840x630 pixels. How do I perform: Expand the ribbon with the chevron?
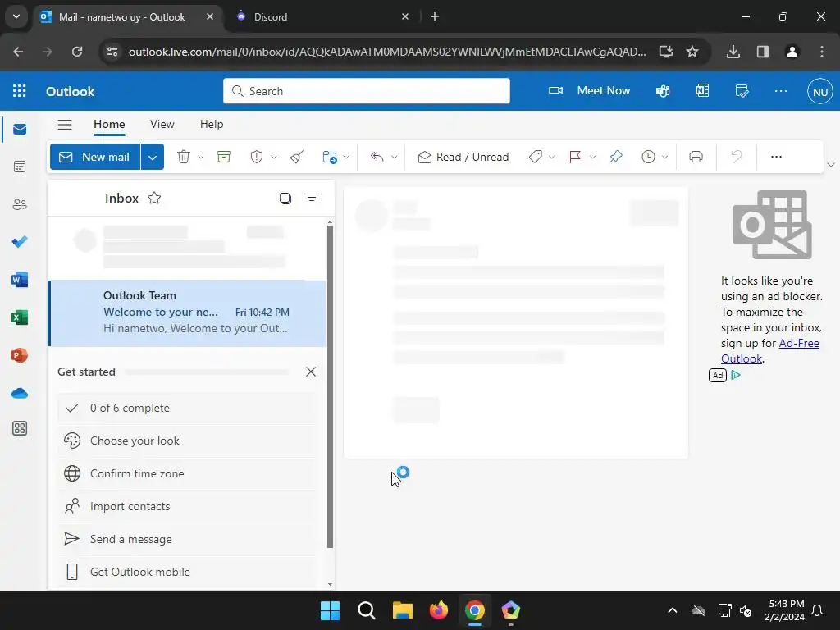[831, 164]
